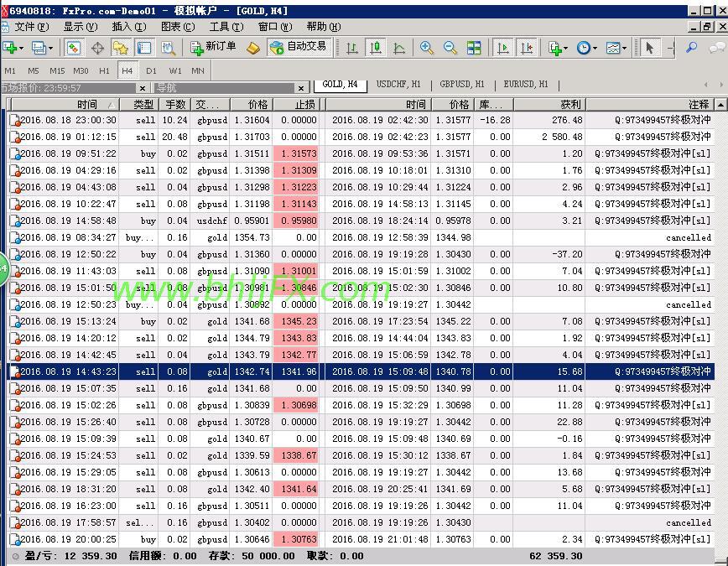Select the arrow cursor tool
This screenshot has height=566, width=728.
coord(649,48)
